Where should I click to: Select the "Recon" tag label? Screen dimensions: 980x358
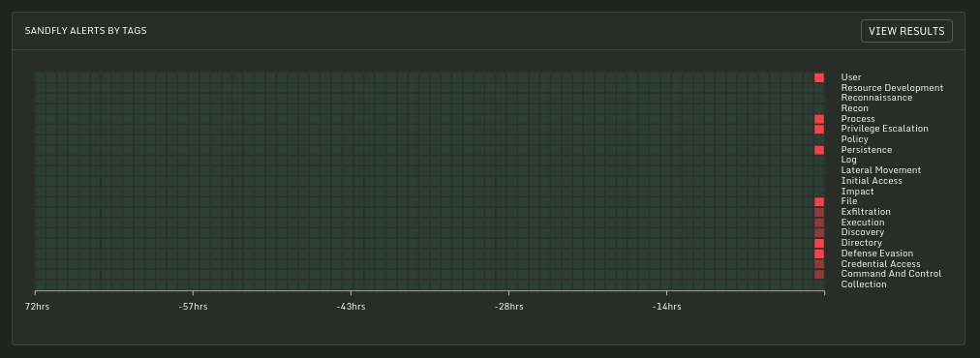click(854, 108)
